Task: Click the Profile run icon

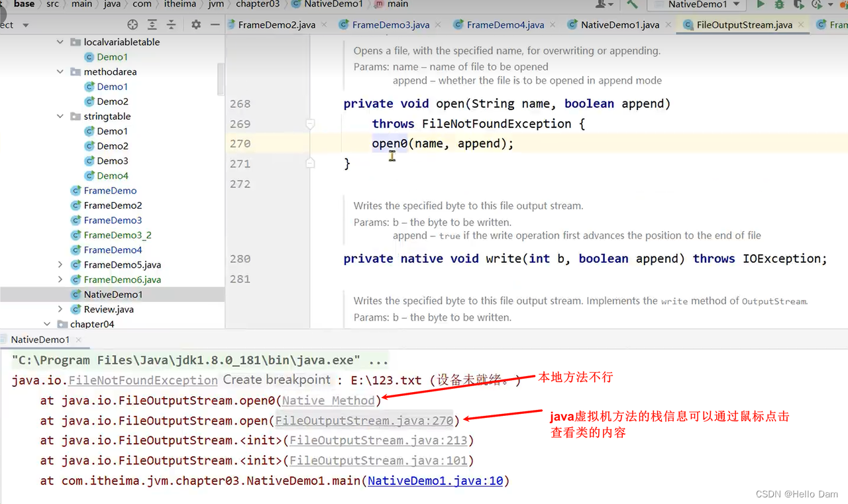Action: point(817,4)
